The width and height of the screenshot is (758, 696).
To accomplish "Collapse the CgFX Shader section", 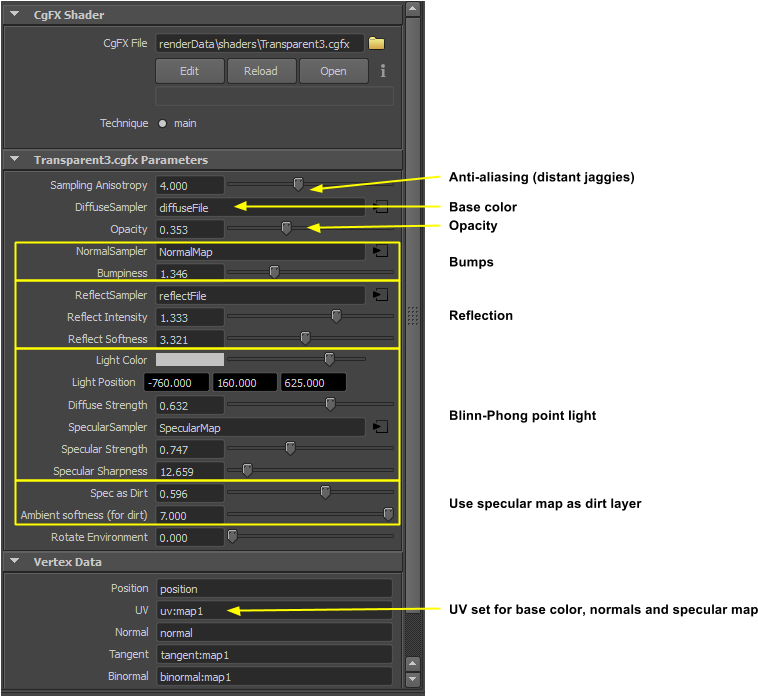I will tap(14, 15).
